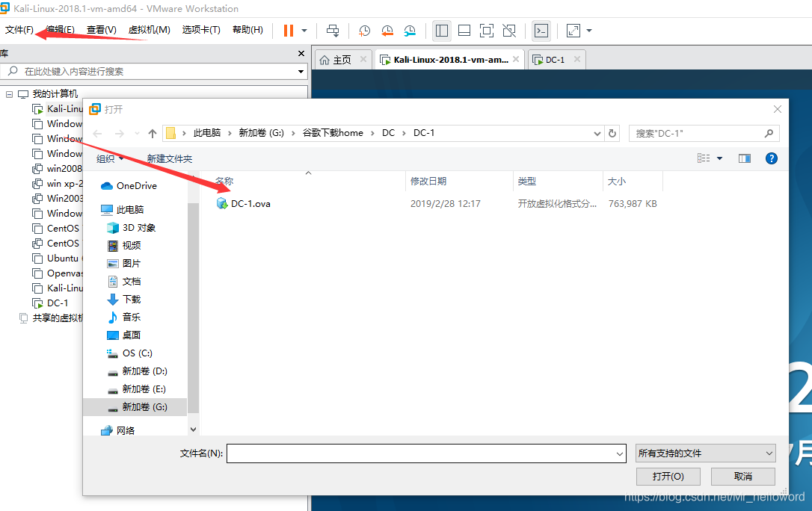Click the 新建文件夹 button

coord(169,159)
